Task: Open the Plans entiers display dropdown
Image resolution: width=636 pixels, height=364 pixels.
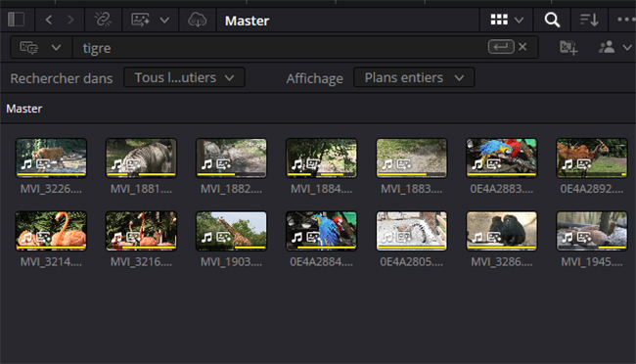Action: pyautogui.click(x=414, y=77)
